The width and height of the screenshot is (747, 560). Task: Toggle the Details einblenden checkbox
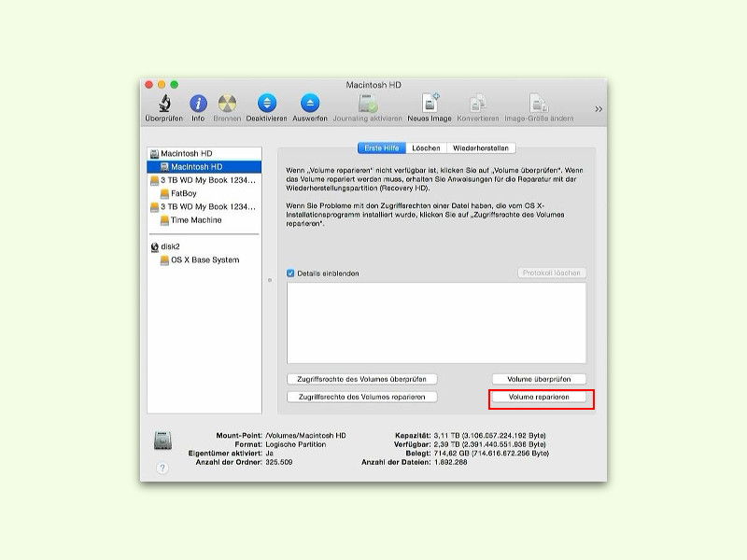(290, 273)
